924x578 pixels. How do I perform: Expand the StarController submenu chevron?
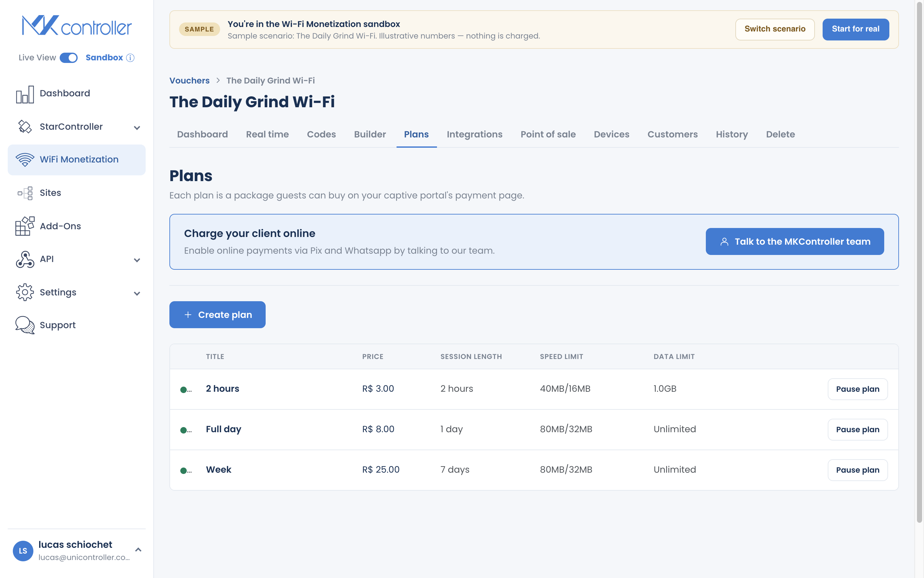(137, 128)
